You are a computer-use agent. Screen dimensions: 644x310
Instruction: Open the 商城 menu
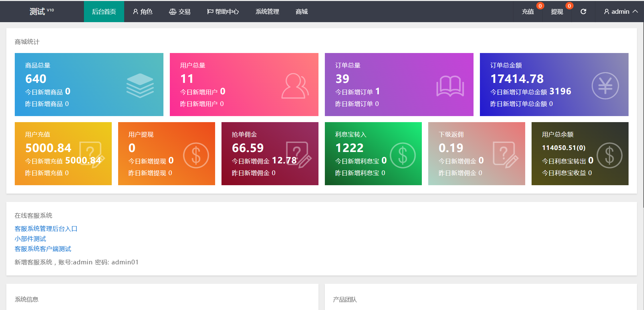point(302,11)
